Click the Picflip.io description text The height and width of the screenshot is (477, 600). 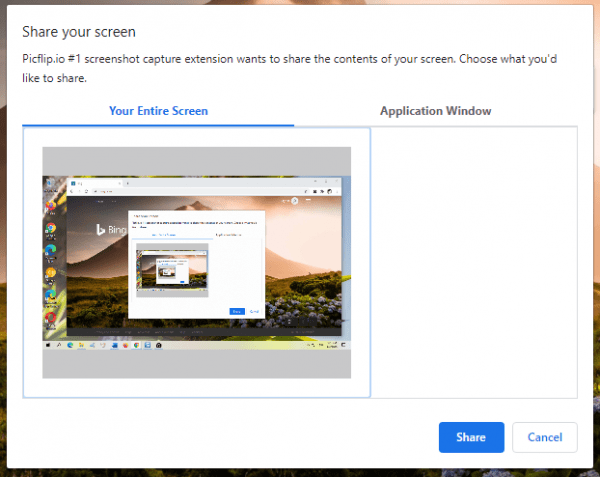tap(289, 68)
